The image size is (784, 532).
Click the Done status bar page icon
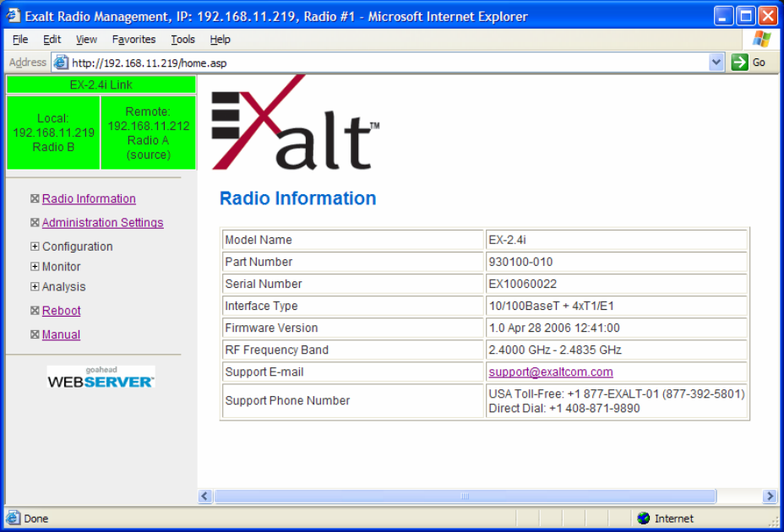[x=14, y=518]
